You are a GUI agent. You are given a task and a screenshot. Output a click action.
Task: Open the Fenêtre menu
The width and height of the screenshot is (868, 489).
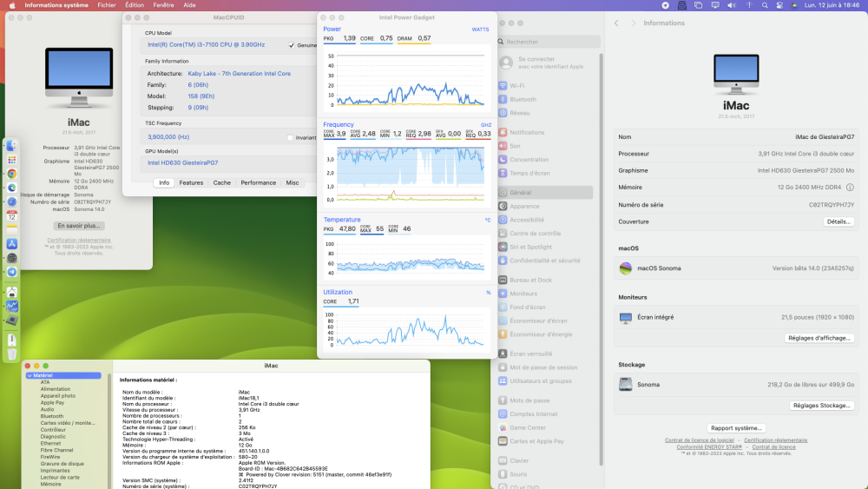click(163, 5)
